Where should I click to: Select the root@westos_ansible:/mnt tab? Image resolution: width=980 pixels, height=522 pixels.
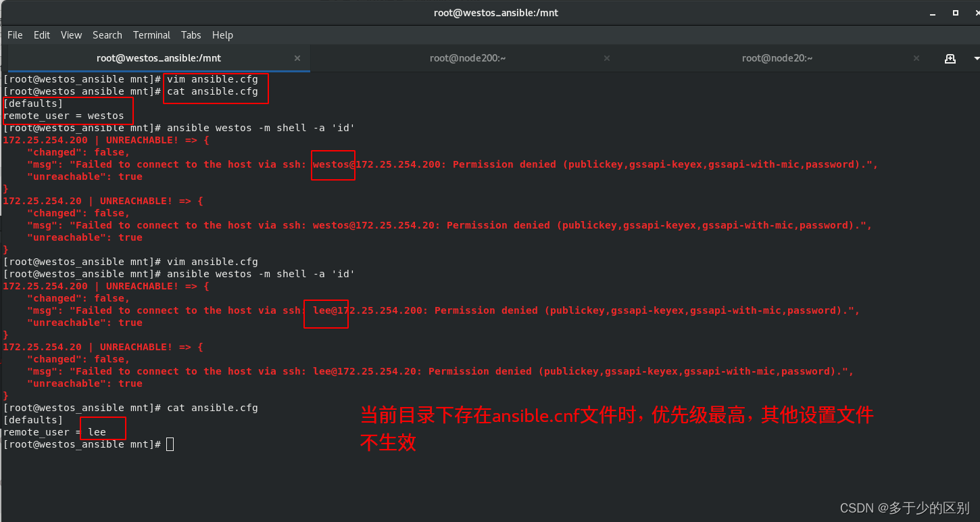158,58
